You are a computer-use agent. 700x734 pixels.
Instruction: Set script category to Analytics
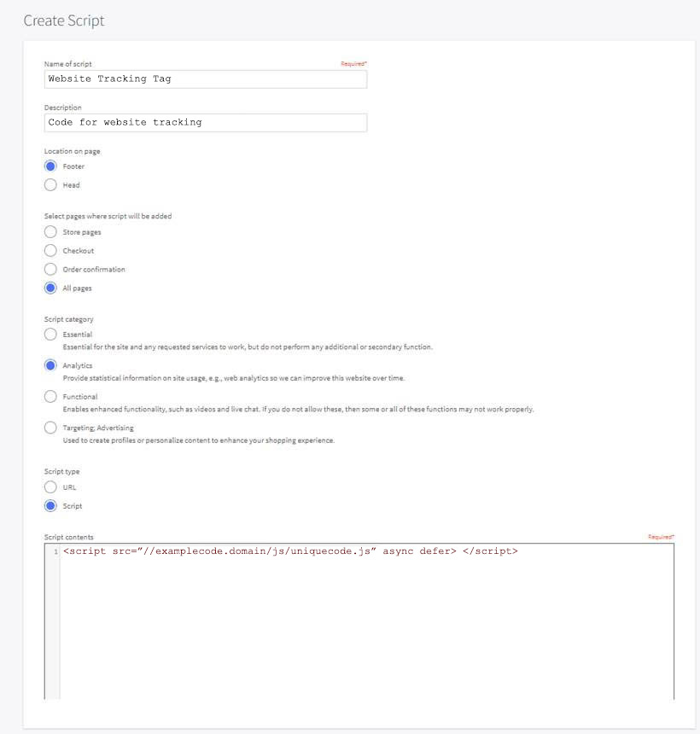point(50,365)
